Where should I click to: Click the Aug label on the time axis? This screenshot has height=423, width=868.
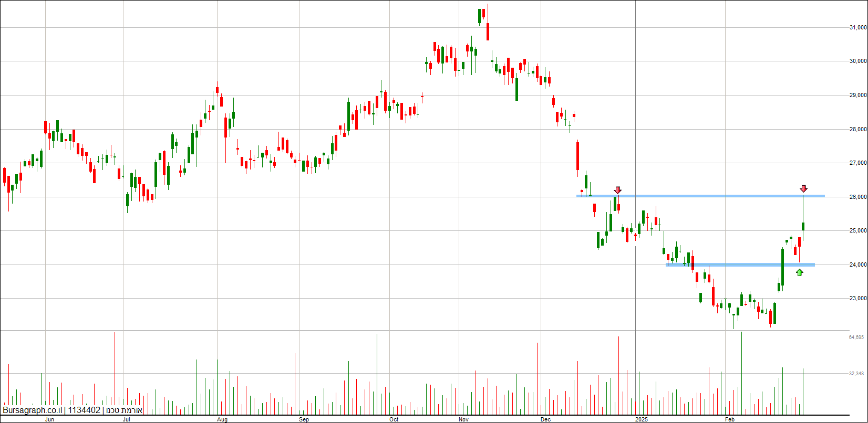click(222, 419)
